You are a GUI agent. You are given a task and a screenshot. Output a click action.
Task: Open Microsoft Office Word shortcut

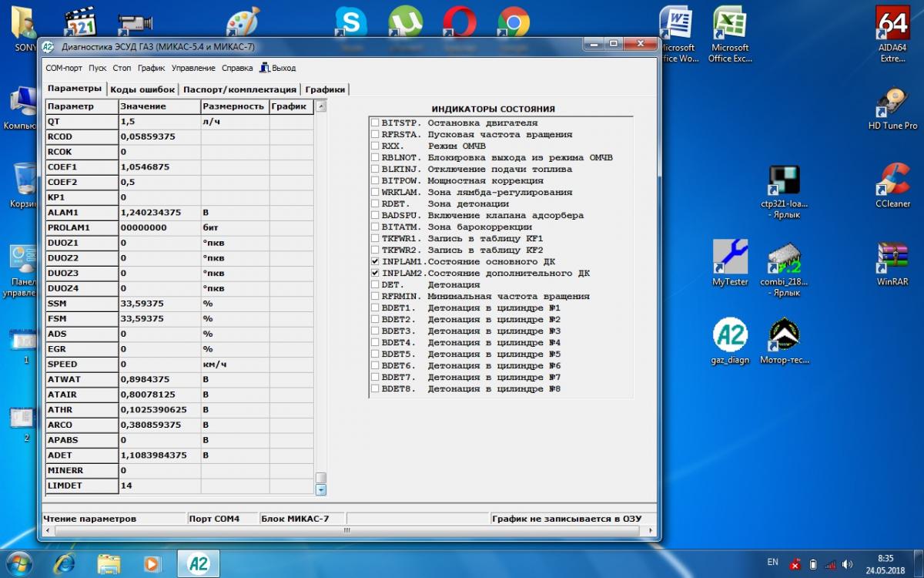point(676,34)
